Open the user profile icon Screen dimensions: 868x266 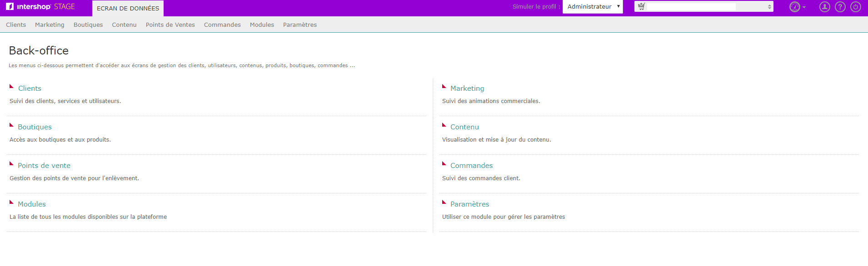[x=825, y=7]
